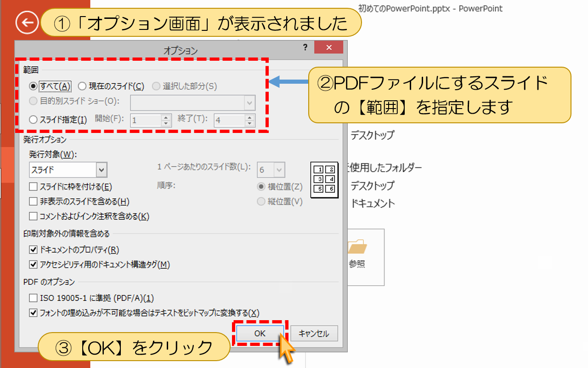Select the upper デスクトップ location
The width and height of the screenshot is (588, 368).
372,135
